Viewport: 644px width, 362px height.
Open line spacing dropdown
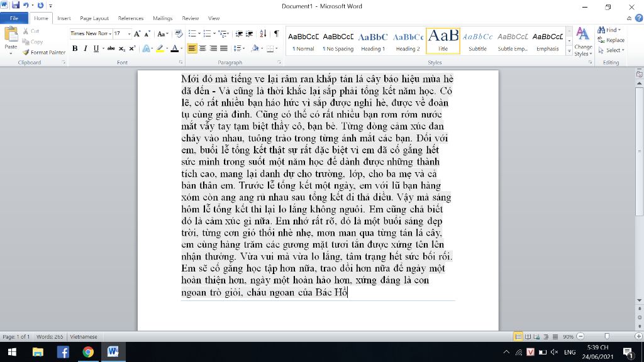(239, 48)
